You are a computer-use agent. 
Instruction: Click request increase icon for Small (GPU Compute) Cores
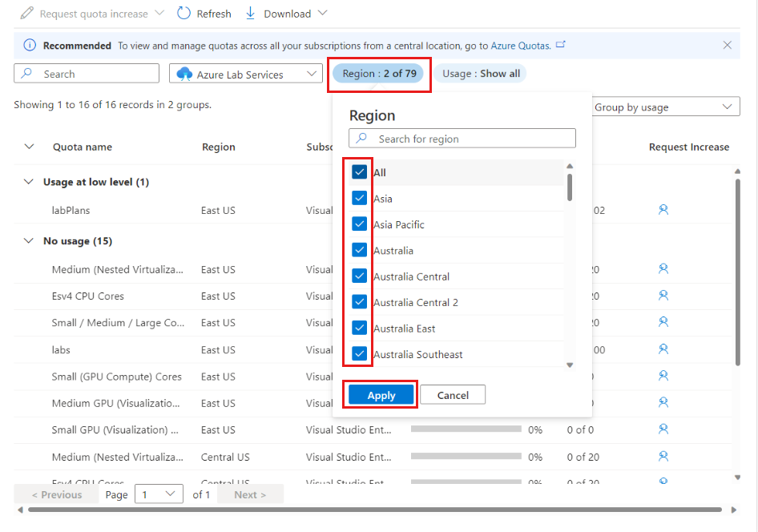663,375
